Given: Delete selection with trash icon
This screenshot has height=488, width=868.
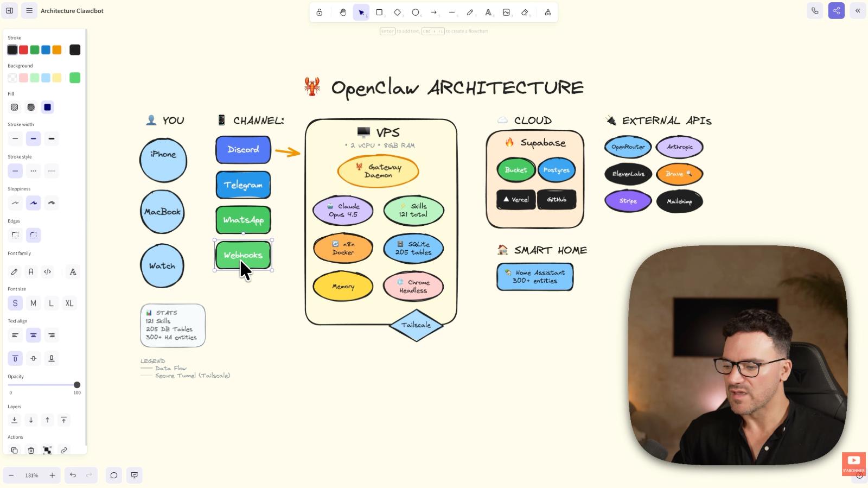Looking at the screenshot, I should point(31,451).
